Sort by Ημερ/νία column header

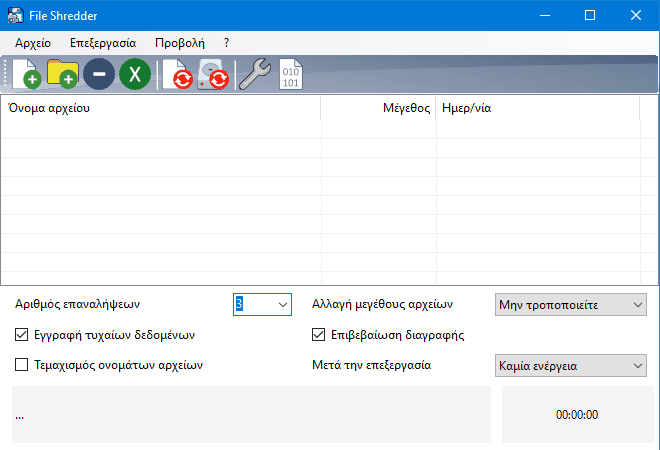pos(538,108)
